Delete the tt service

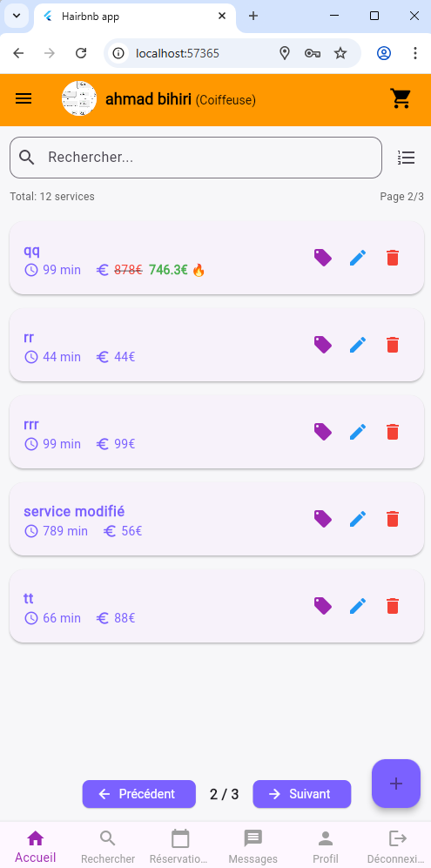click(x=392, y=606)
